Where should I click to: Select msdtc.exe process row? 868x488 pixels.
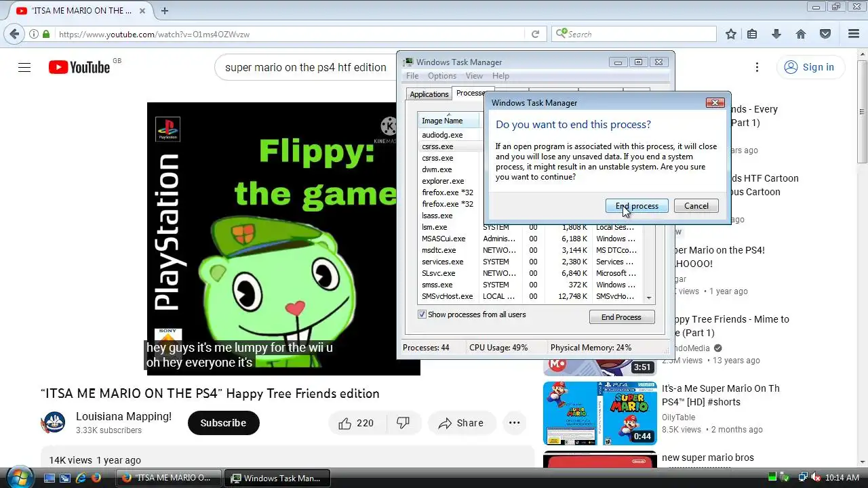pos(531,250)
